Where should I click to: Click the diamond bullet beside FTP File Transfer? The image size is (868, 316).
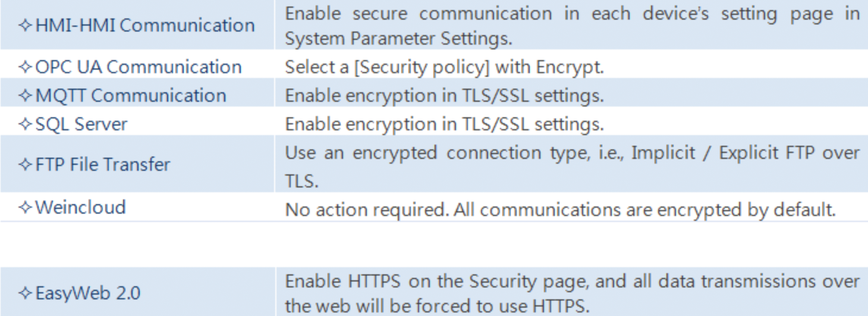tap(26, 165)
